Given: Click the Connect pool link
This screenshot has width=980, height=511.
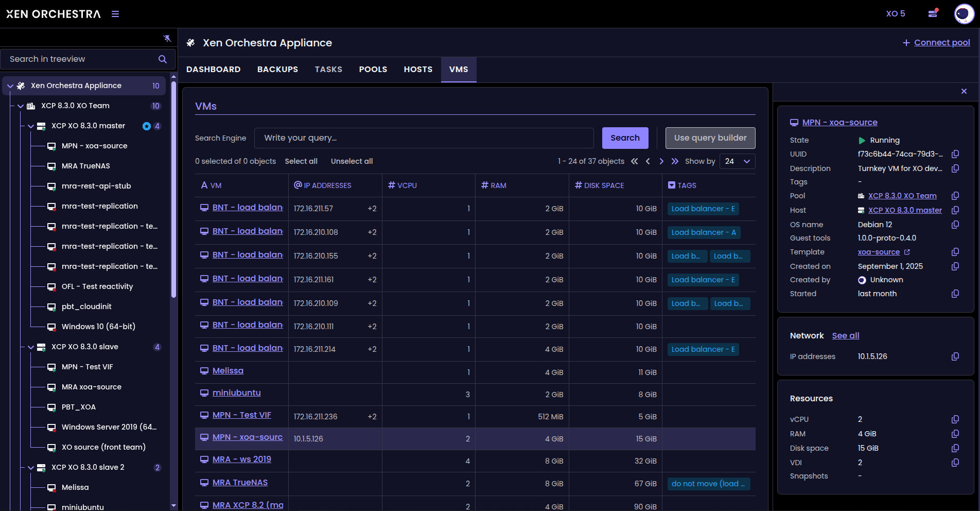Looking at the screenshot, I should pyautogui.click(x=941, y=43).
